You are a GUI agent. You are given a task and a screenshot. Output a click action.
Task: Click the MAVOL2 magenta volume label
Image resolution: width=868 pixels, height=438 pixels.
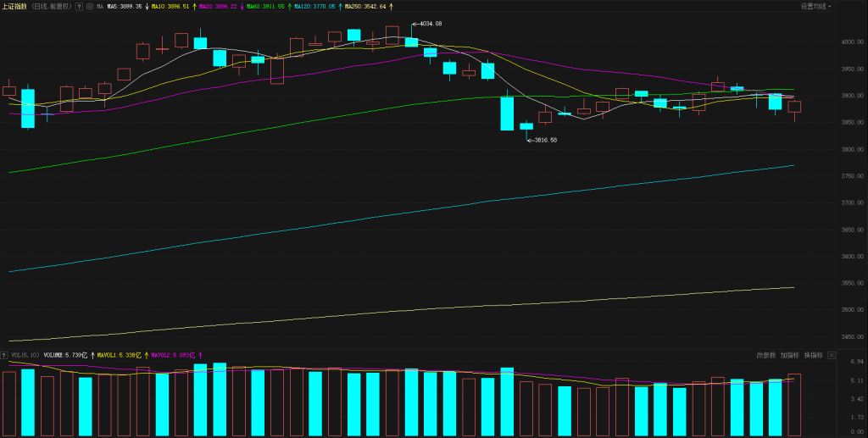click(173, 355)
